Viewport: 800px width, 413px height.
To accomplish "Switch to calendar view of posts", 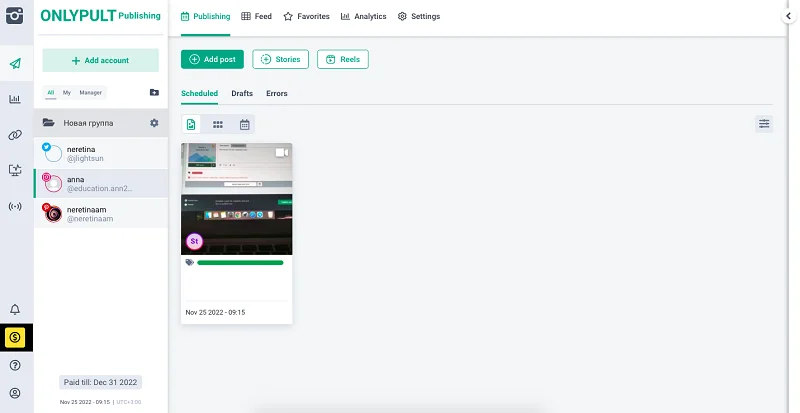I will click(x=244, y=125).
